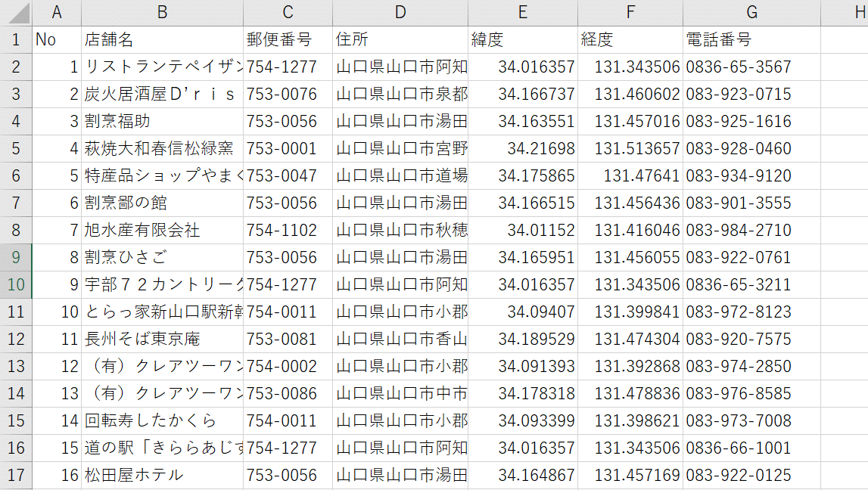Select cell containing リストランテペイザン
The image size is (868, 490).
(162, 67)
